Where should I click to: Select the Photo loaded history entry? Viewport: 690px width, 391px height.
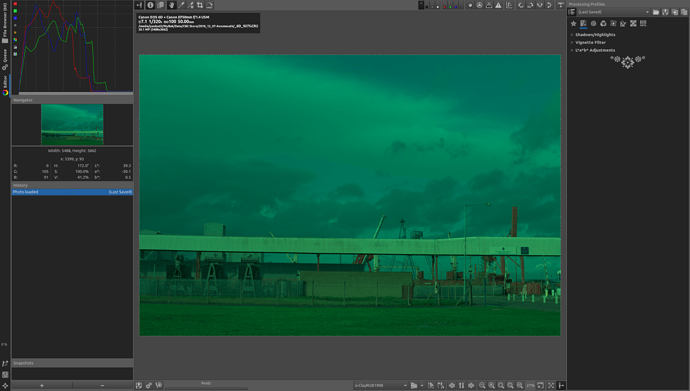coord(72,192)
